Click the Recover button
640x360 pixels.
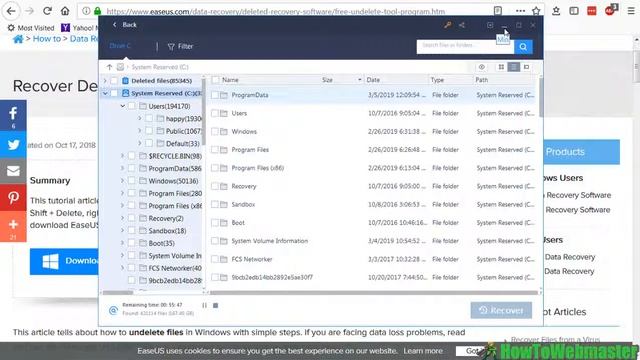(x=501, y=310)
